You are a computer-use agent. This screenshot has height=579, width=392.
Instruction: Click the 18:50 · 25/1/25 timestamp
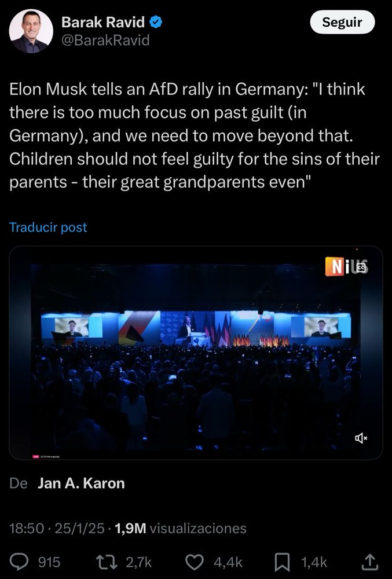(57, 529)
